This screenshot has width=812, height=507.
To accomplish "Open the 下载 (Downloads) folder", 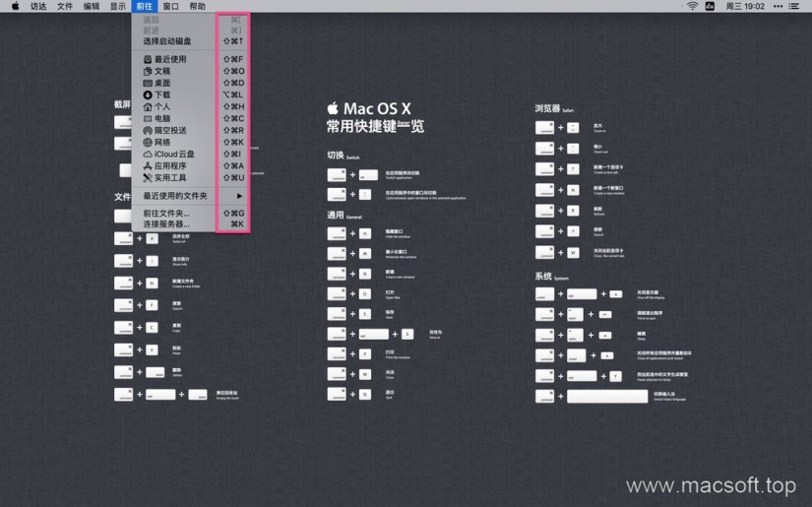I will [x=162, y=95].
